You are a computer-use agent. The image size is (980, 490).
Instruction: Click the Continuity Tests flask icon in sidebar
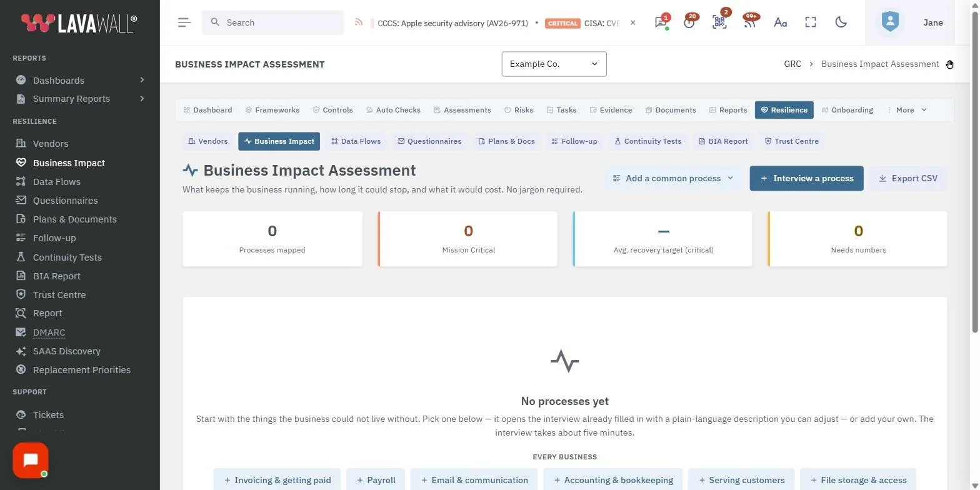21,257
